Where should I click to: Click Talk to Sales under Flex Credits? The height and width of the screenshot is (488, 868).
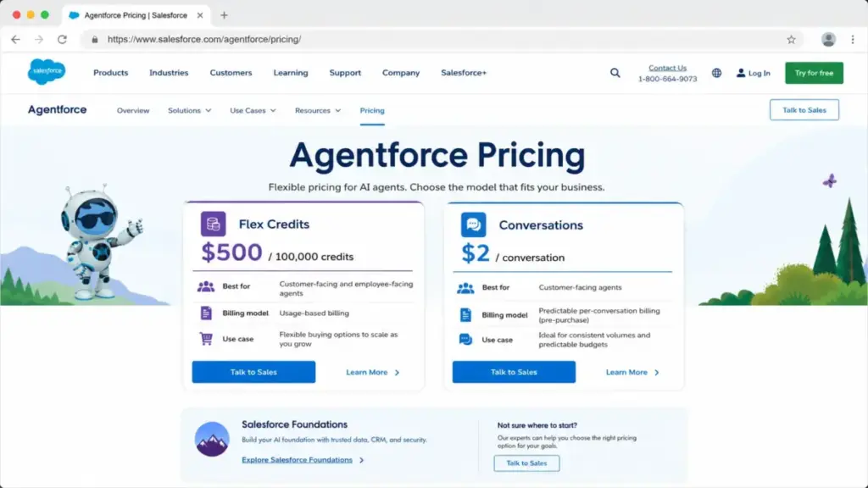tap(253, 372)
